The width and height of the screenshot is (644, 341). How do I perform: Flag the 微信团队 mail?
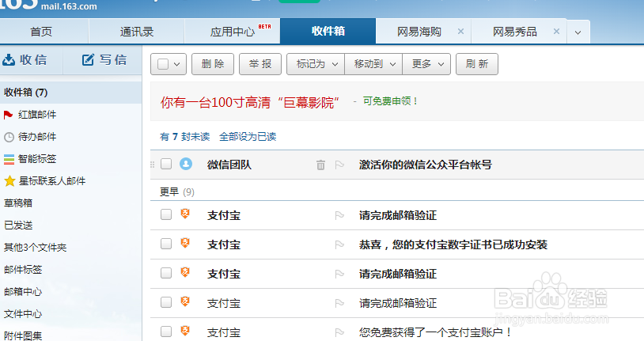point(339,165)
